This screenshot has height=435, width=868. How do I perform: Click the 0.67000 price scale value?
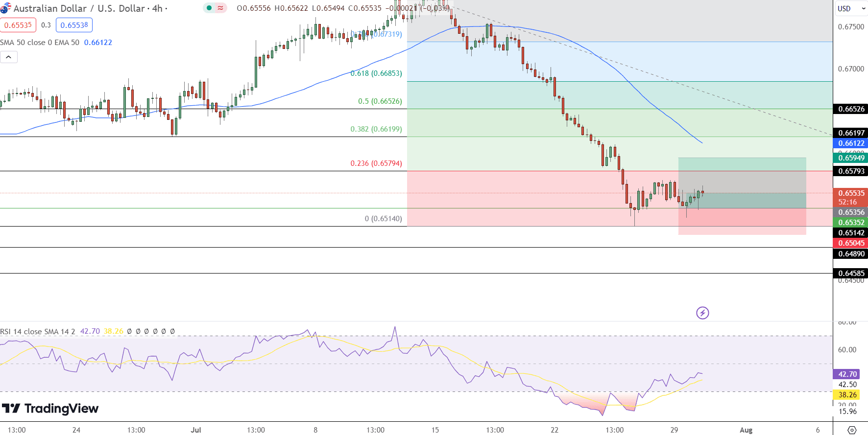coord(851,69)
